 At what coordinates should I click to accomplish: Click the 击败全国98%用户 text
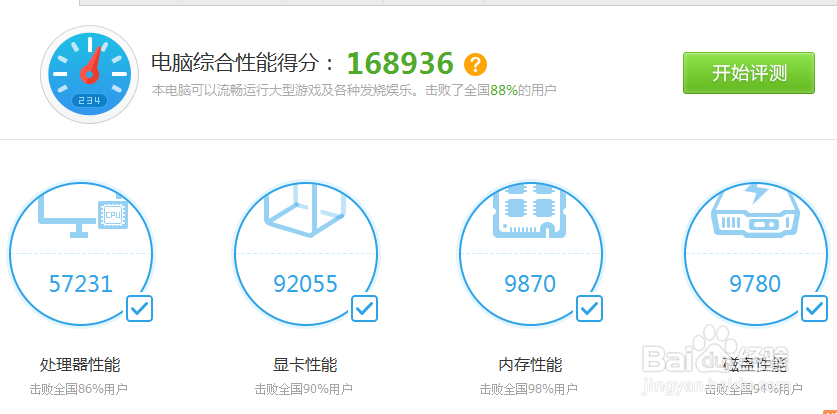click(528, 389)
